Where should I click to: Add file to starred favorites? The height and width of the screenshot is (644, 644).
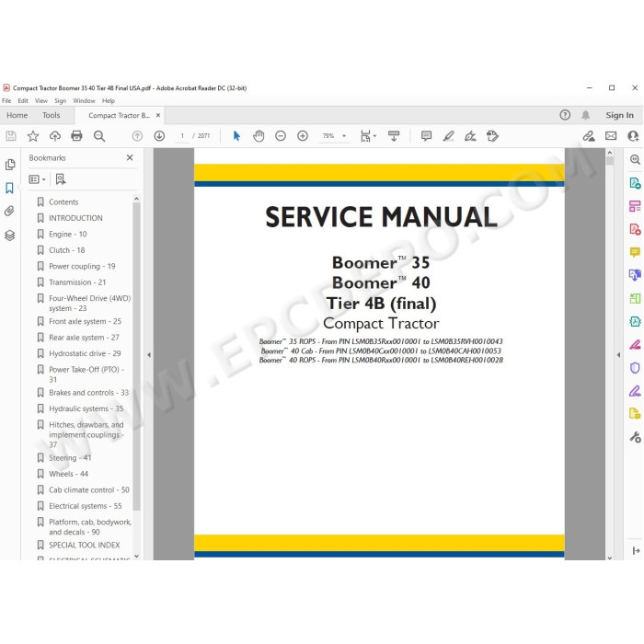[33, 136]
